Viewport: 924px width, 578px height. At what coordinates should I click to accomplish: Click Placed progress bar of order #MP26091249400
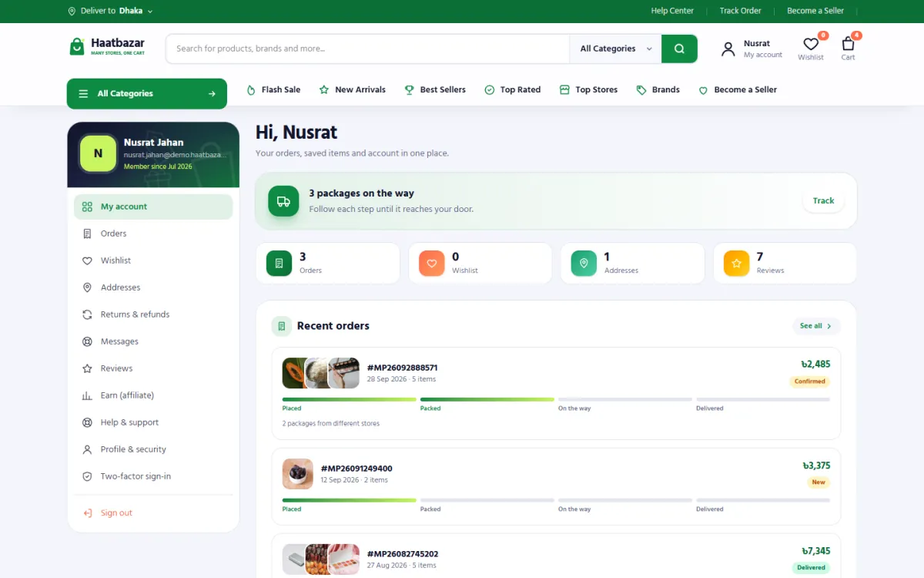(x=349, y=500)
